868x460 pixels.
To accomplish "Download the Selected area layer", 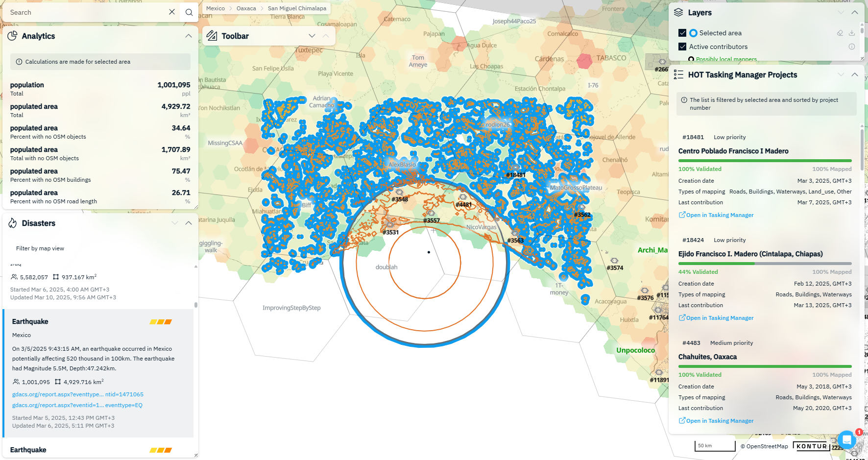I will pyautogui.click(x=852, y=33).
